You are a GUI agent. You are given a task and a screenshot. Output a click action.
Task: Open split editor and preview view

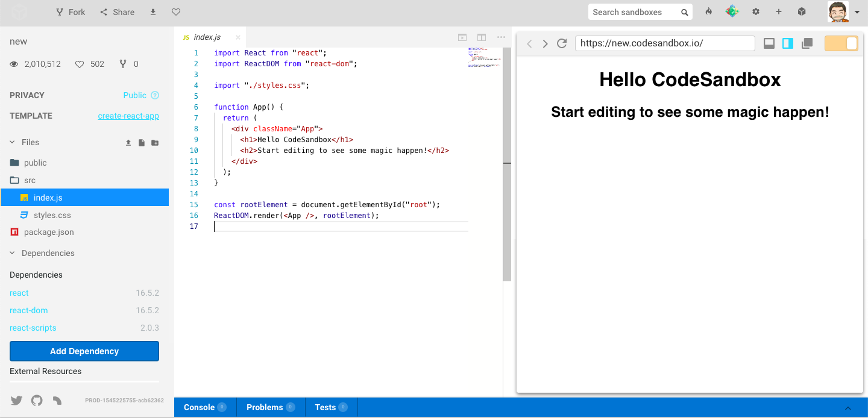(481, 37)
